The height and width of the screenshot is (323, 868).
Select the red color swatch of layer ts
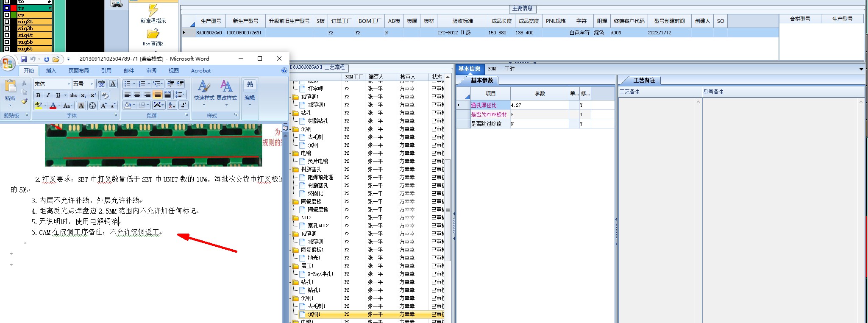[x=14, y=8]
